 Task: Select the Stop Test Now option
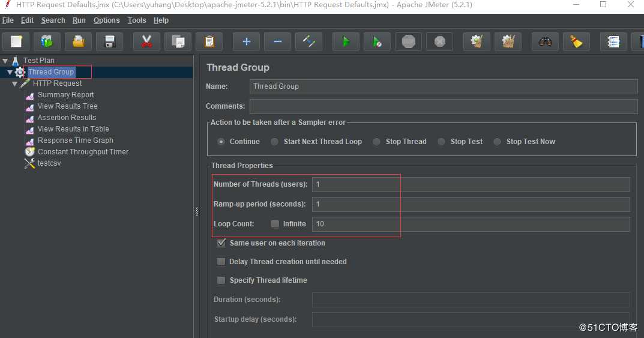coord(497,142)
